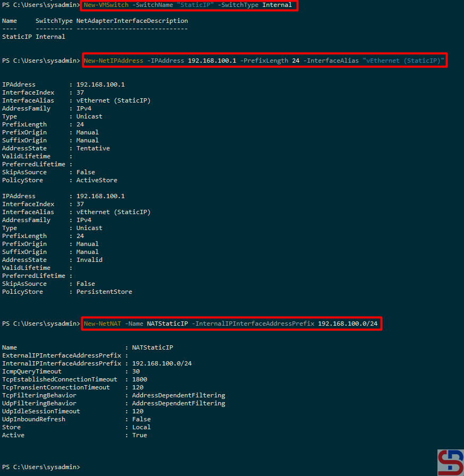Click the 1800 TcpEstablishedConnectionTimeout value
Screen dimensions: 464x476
(x=140, y=379)
